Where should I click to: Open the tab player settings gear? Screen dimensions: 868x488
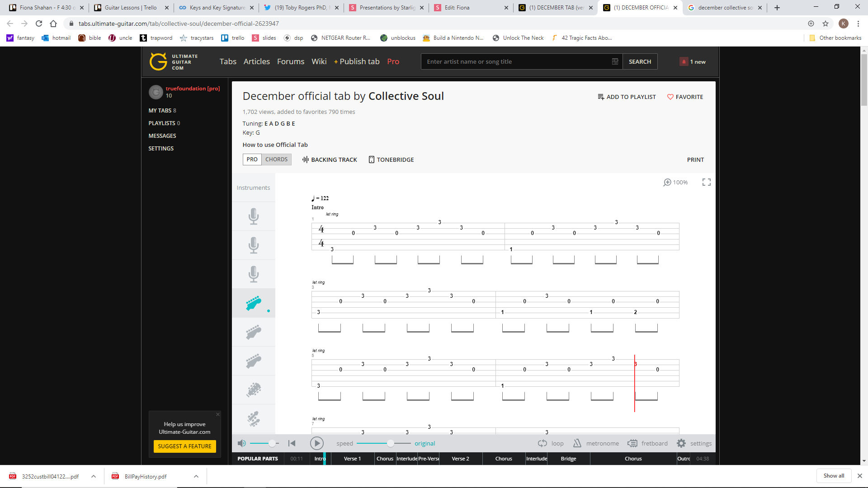[681, 443]
